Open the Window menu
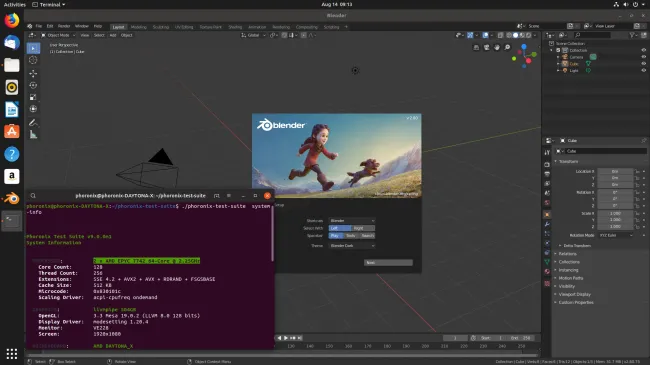 click(82, 26)
